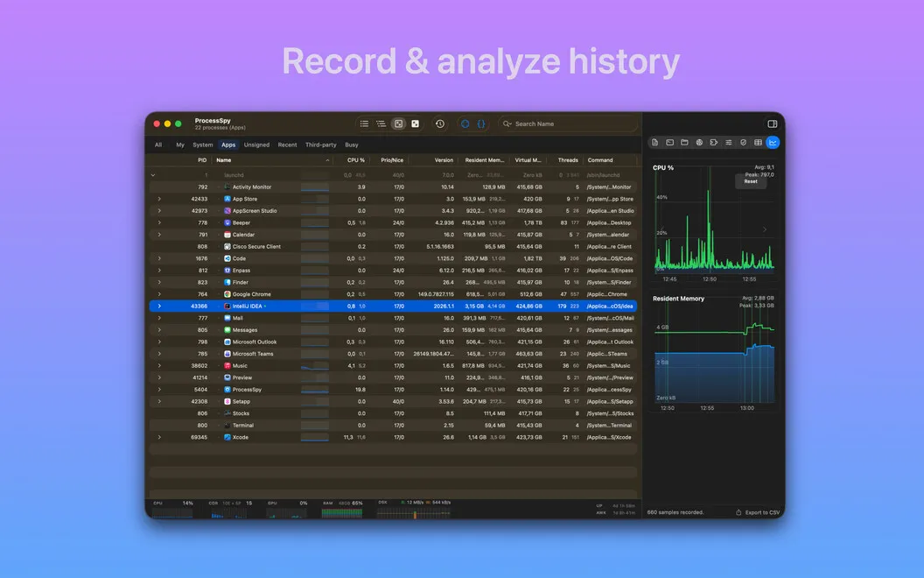Image resolution: width=924 pixels, height=578 pixels.
Task: Click '660 samples recorded.' status text
Action: point(675,512)
